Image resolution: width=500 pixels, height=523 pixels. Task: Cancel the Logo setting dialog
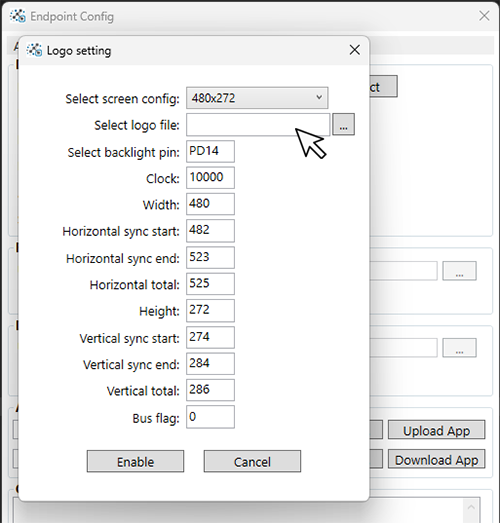pyautogui.click(x=252, y=461)
